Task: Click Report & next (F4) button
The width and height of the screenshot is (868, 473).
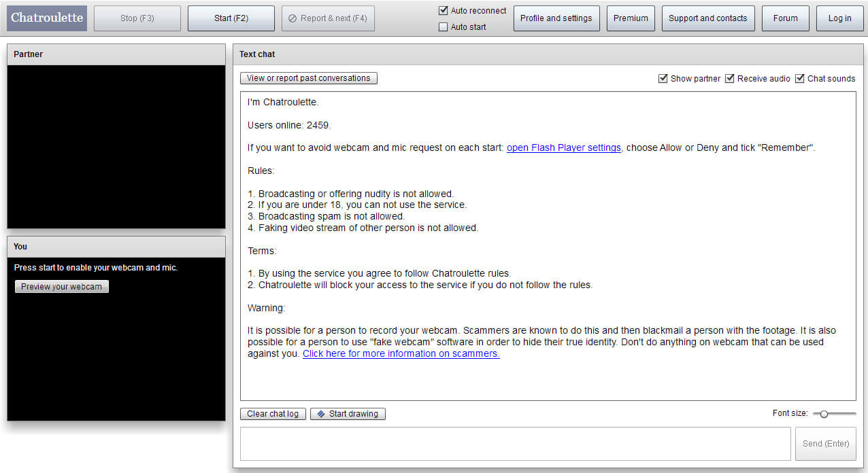Action: (x=328, y=18)
